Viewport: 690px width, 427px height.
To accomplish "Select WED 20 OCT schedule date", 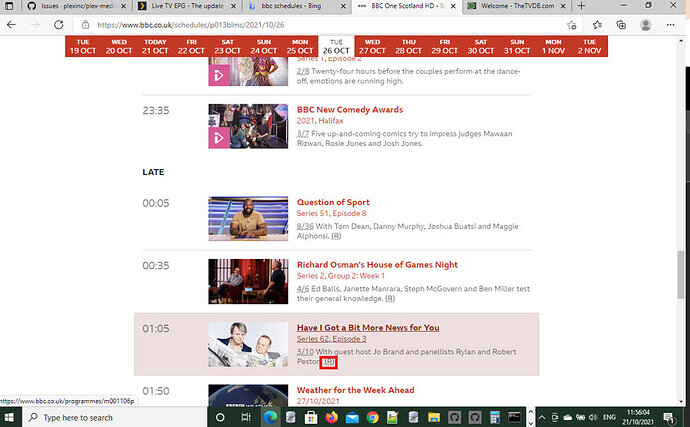I will [x=119, y=46].
